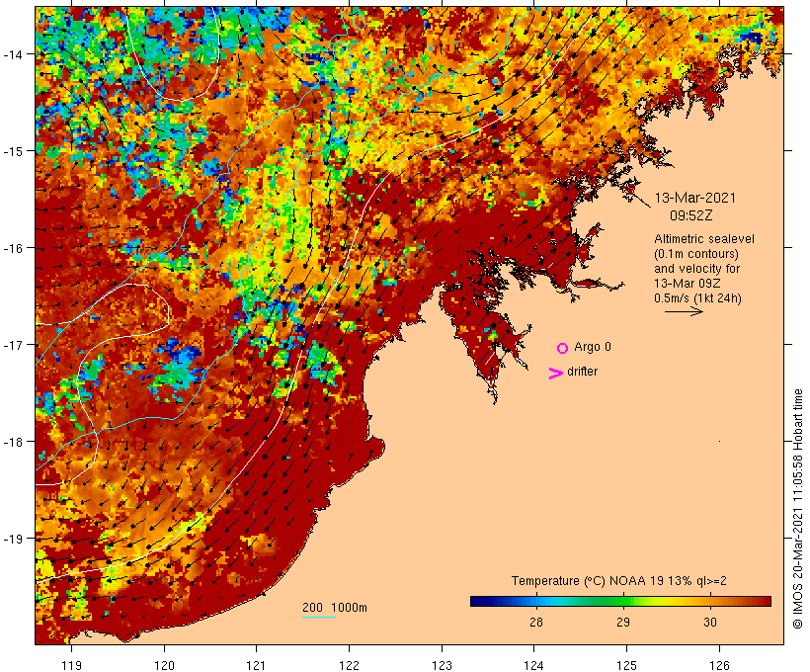Click longitude axis label 121
The height and width of the screenshot is (672, 810).
256,665
